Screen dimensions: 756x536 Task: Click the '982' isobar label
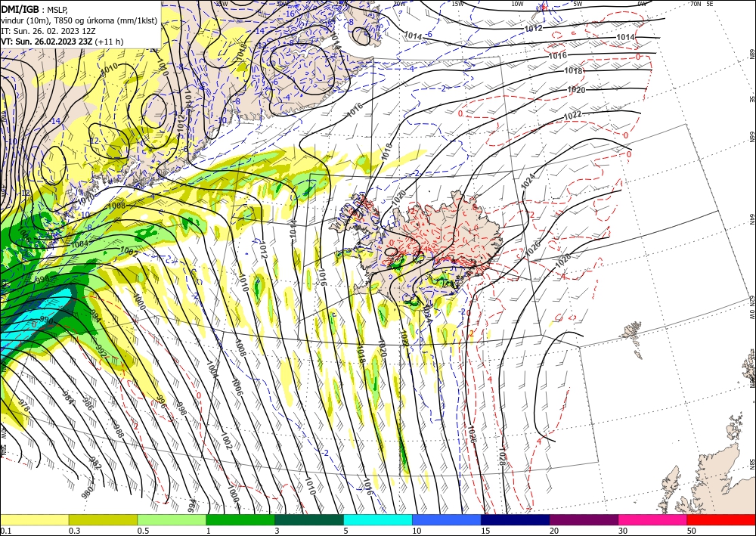[x=96, y=463]
